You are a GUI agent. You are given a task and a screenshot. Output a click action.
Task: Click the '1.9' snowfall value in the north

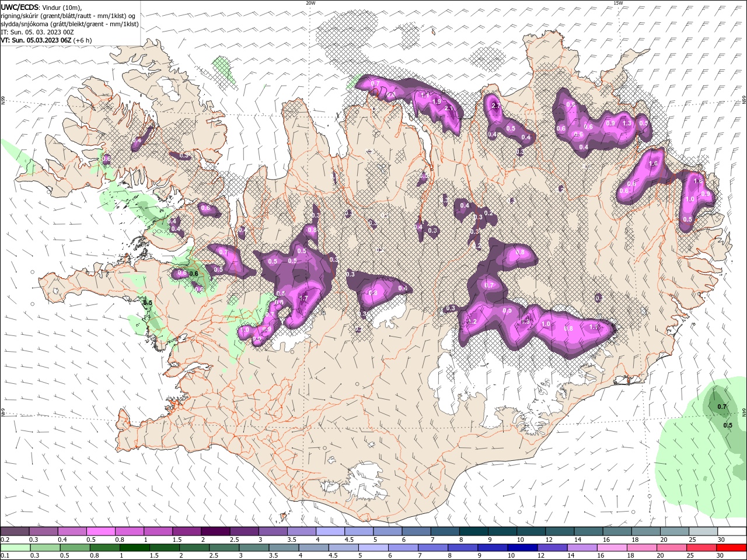tap(437, 101)
